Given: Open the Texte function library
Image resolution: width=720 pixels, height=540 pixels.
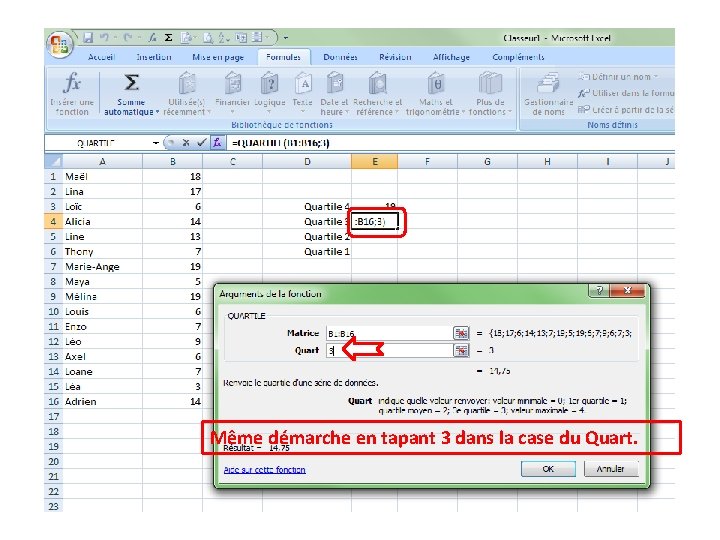Looking at the screenshot, I should pos(303,94).
